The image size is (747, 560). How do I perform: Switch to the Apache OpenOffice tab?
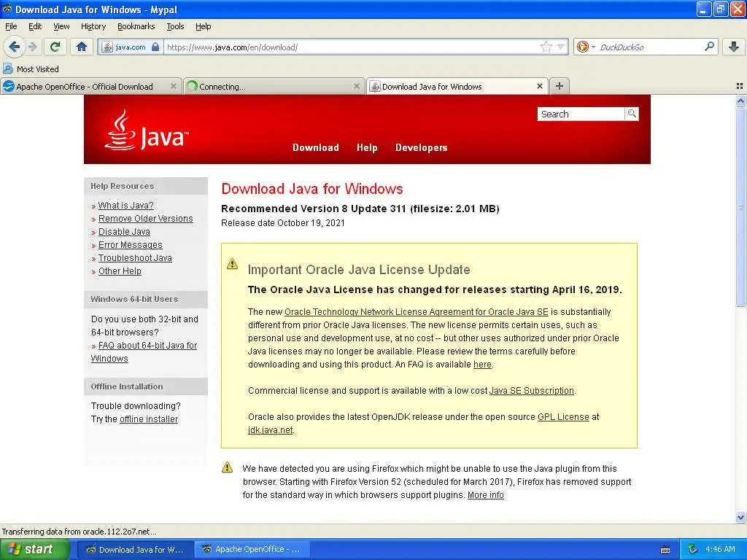click(91, 86)
